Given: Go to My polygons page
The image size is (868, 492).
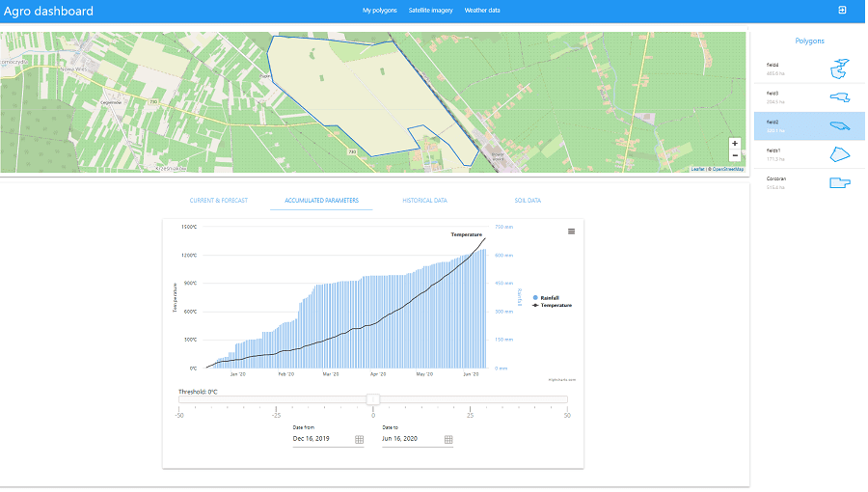Looking at the screenshot, I should (380, 11).
